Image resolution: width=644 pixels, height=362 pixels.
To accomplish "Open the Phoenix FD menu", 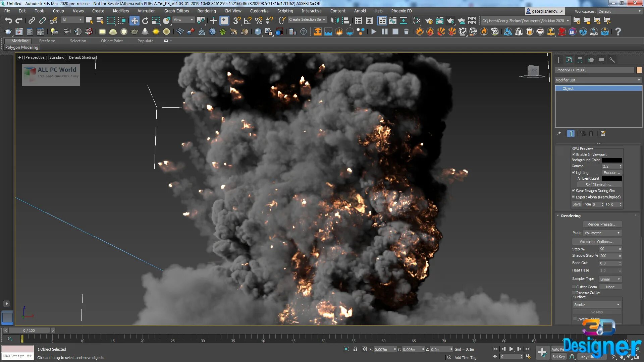I will (401, 11).
